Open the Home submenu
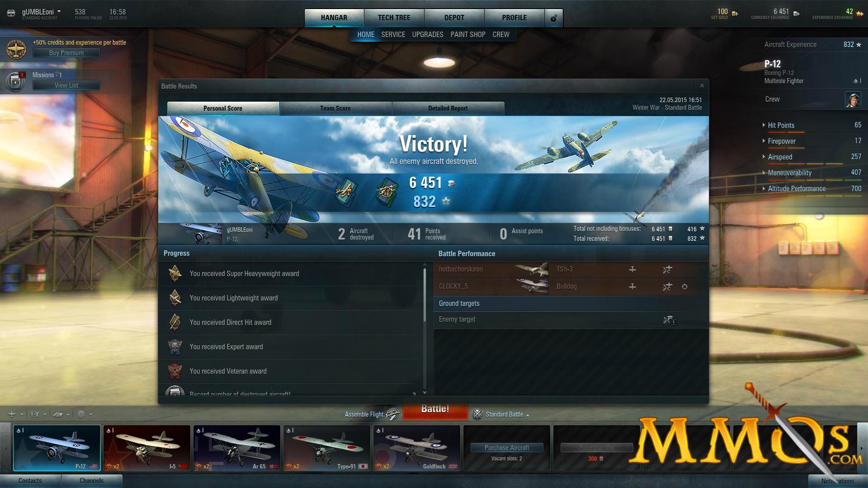 pyautogui.click(x=366, y=34)
